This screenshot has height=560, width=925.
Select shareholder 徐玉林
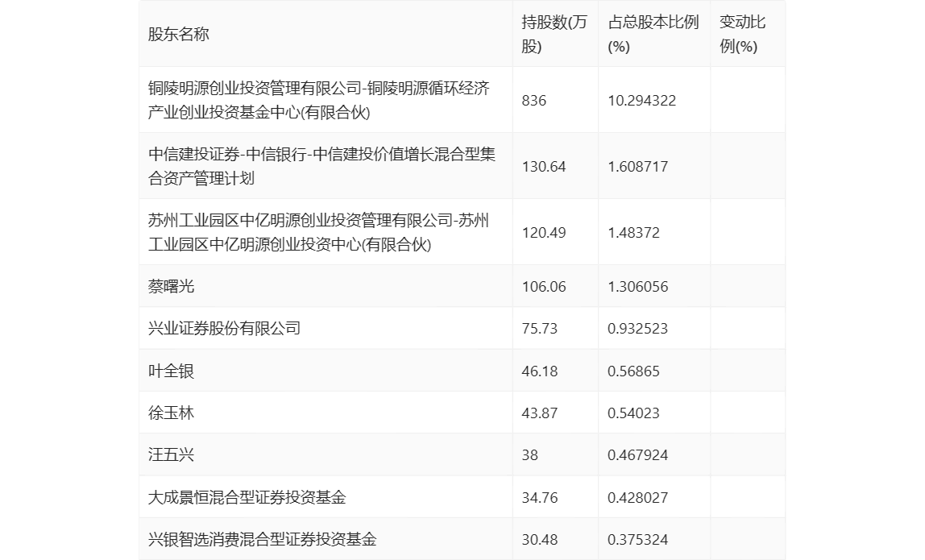coord(171,413)
